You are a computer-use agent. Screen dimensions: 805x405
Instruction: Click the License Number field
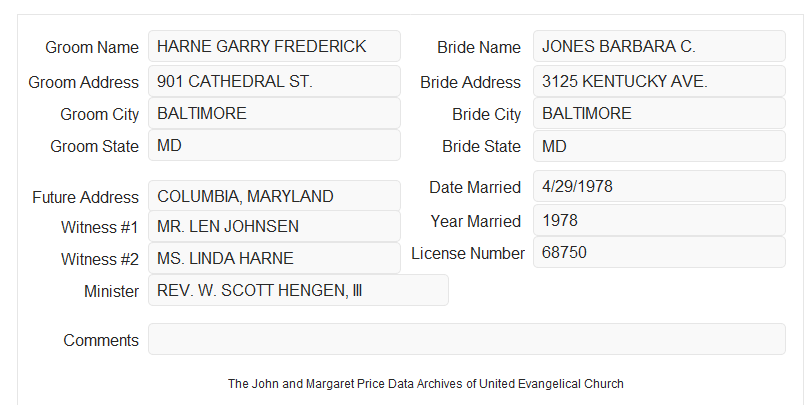[659, 252]
